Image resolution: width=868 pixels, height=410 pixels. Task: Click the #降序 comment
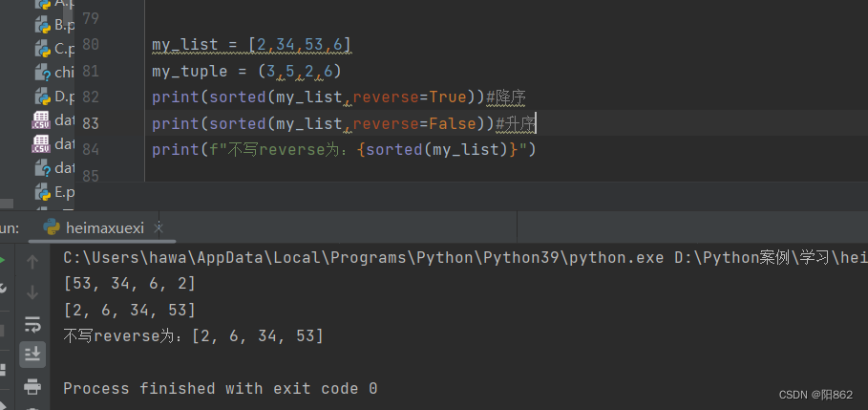(506, 97)
